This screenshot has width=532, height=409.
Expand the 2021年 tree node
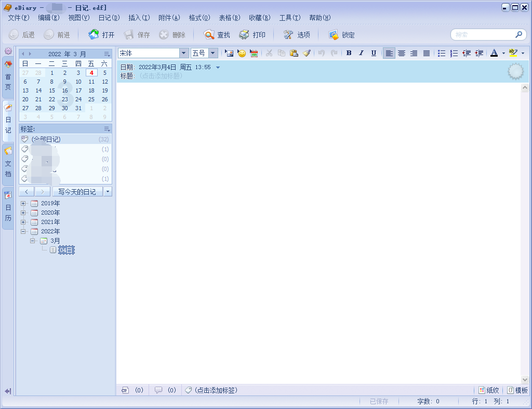23,222
